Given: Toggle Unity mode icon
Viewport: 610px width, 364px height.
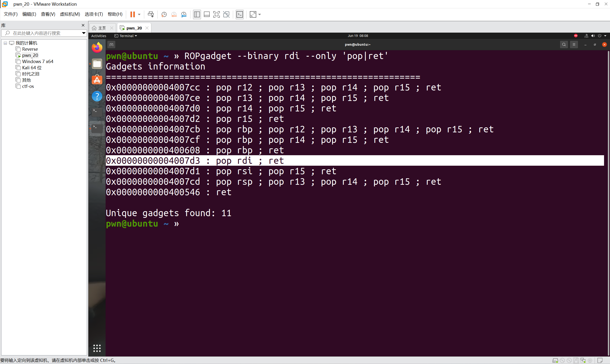Looking at the screenshot, I should [x=226, y=15].
